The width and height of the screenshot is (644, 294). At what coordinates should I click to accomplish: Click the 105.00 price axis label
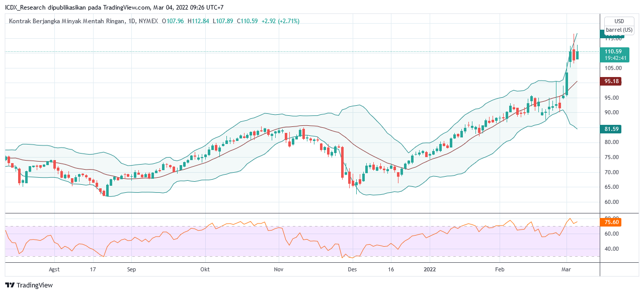[x=613, y=68]
